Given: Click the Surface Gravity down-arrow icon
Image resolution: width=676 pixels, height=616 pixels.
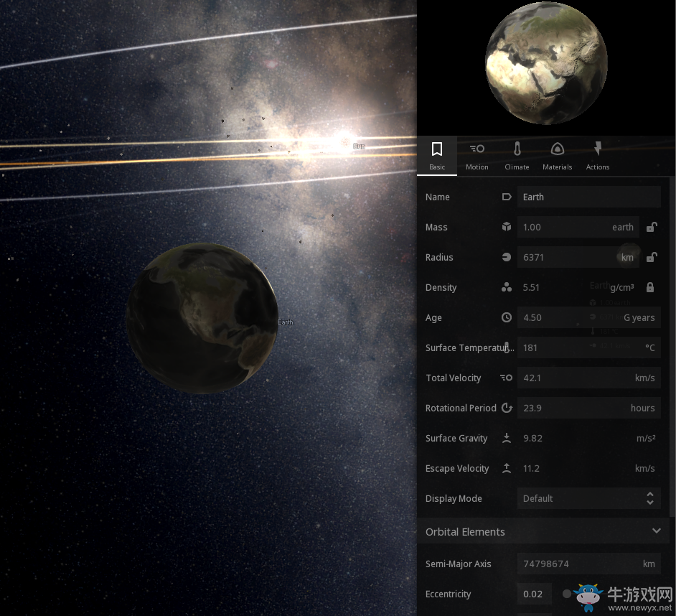Looking at the screenshot, I should tap(507, 438).
